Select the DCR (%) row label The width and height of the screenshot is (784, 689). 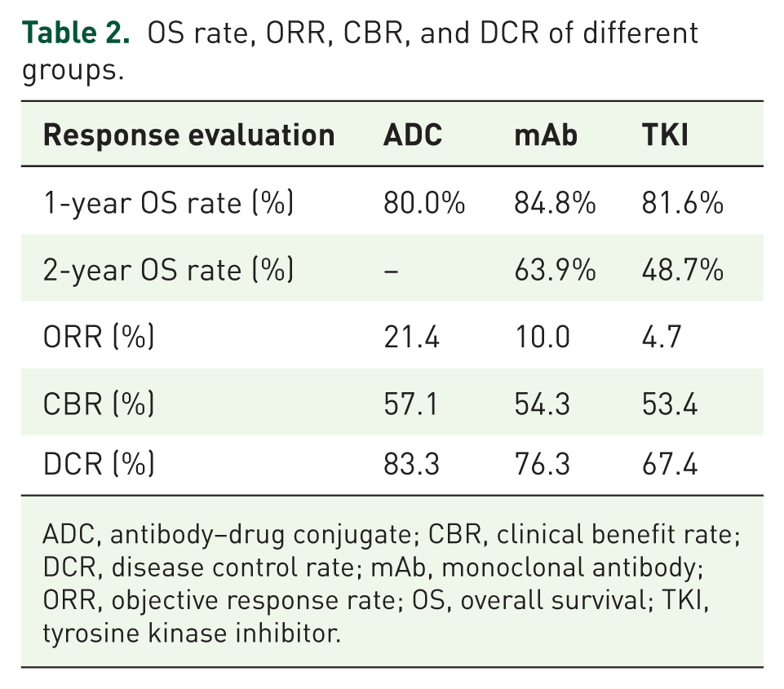point(99,464)
